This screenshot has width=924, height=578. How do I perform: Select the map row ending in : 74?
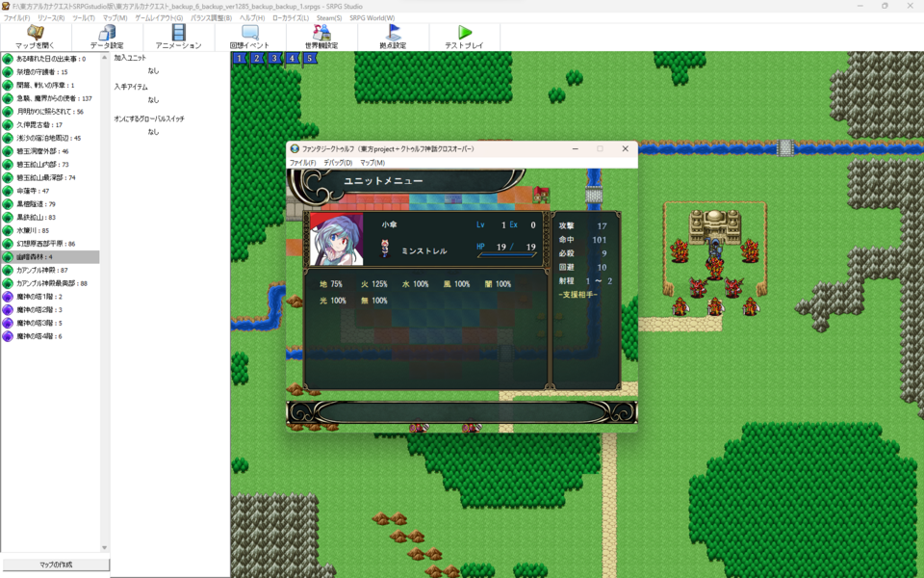point(50,177)
